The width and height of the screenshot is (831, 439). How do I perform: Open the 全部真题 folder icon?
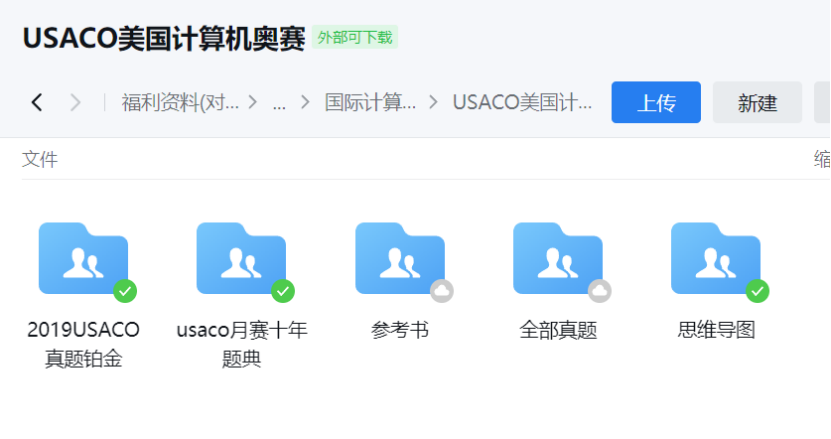click(x=558, y=258)
